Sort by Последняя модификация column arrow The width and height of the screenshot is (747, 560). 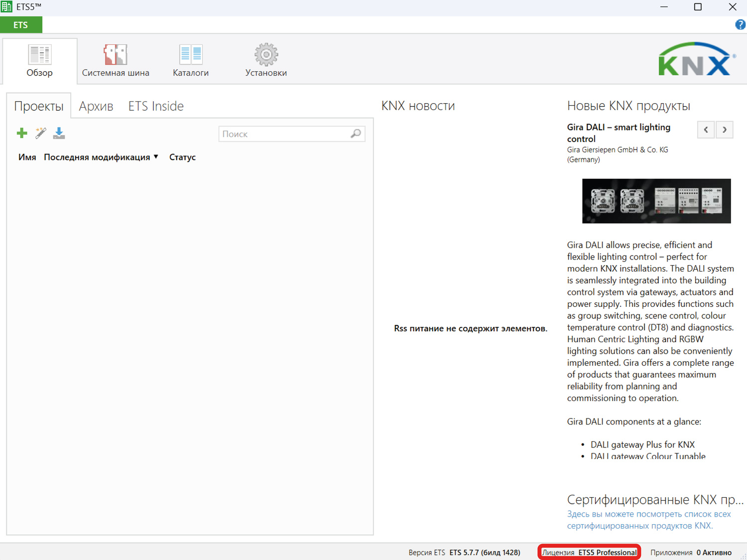(x=156, y=157)
